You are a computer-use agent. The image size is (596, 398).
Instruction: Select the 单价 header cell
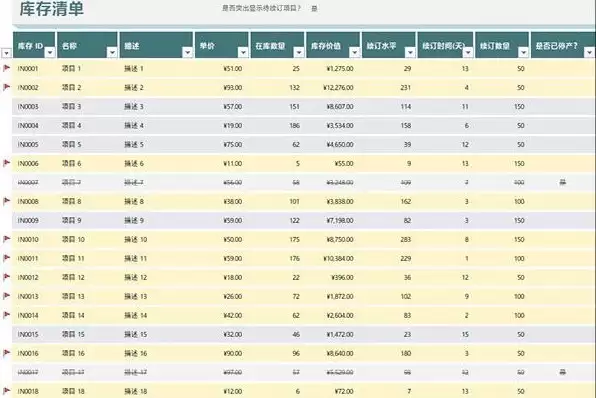click(222, 45)
